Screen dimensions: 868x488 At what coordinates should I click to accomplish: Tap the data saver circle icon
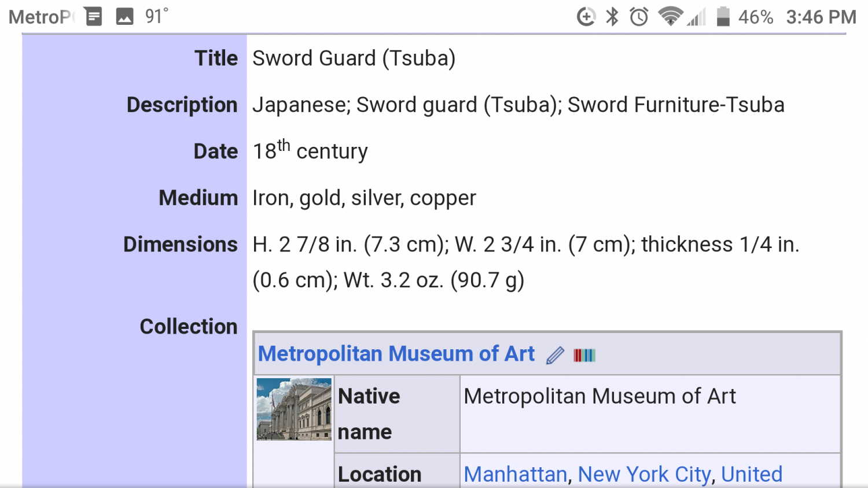point(586,17)
